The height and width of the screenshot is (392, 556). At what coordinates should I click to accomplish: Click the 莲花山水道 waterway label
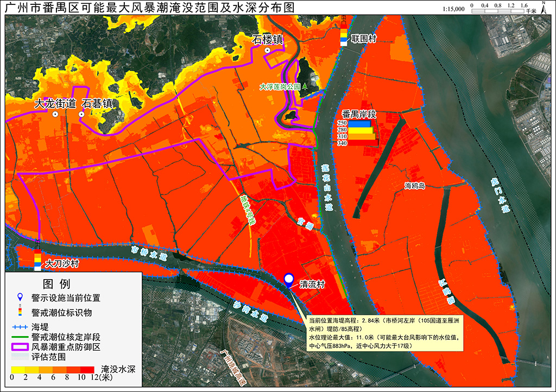click(327, 187)
